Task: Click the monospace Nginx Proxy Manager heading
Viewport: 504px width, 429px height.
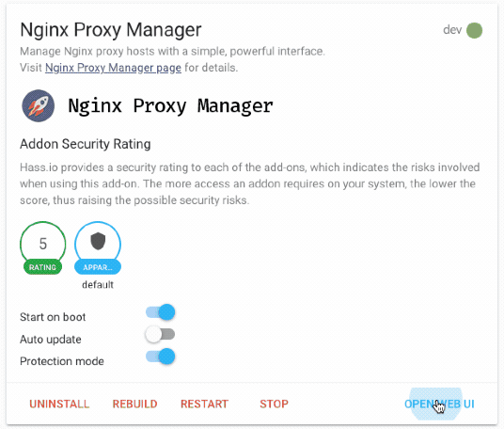Action: (x=171, y=106)
